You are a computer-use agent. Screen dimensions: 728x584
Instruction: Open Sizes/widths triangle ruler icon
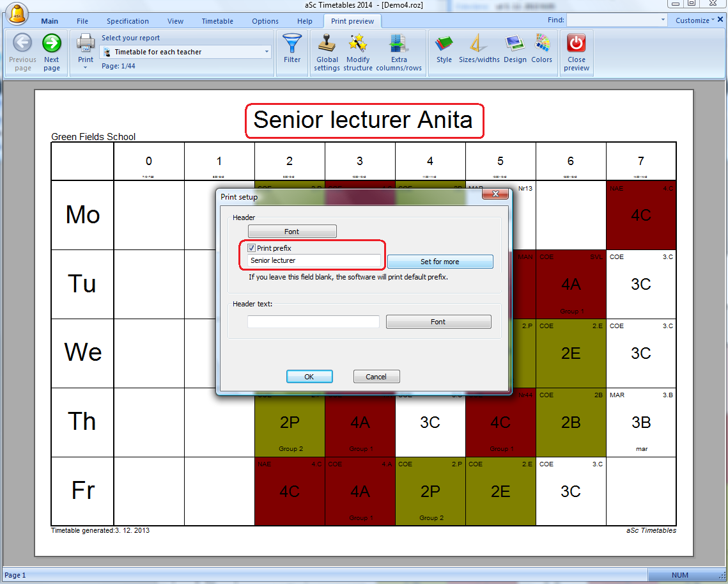pos(479,44)
